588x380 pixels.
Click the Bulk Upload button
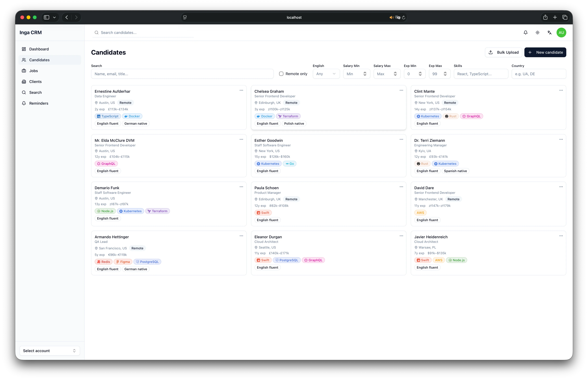click(x=503, y=52)
